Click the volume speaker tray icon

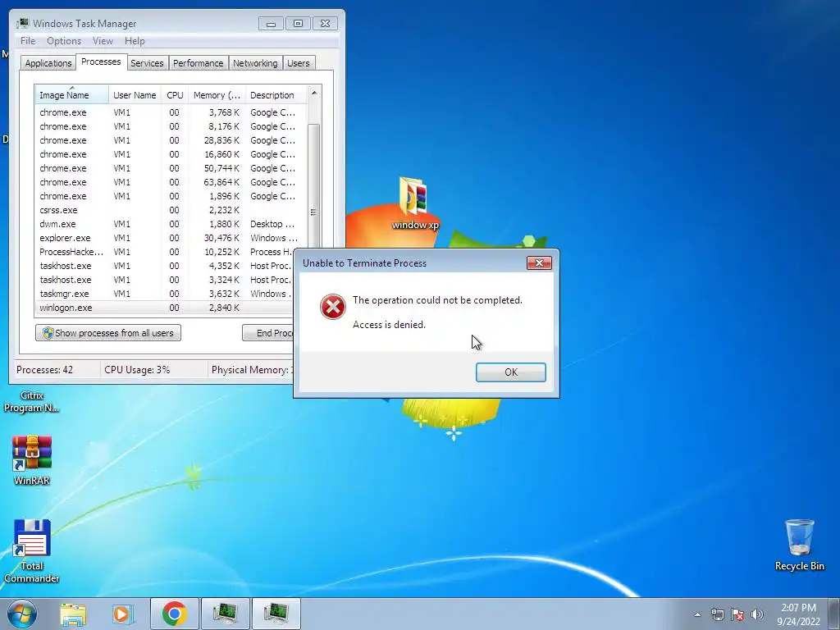coord(757,614)
